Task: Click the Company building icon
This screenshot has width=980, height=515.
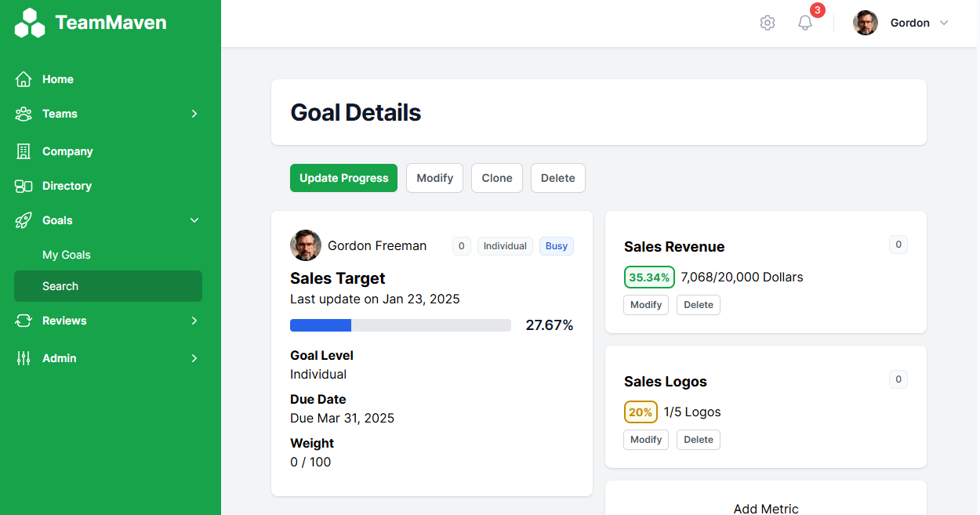Action: coord(24,151)
